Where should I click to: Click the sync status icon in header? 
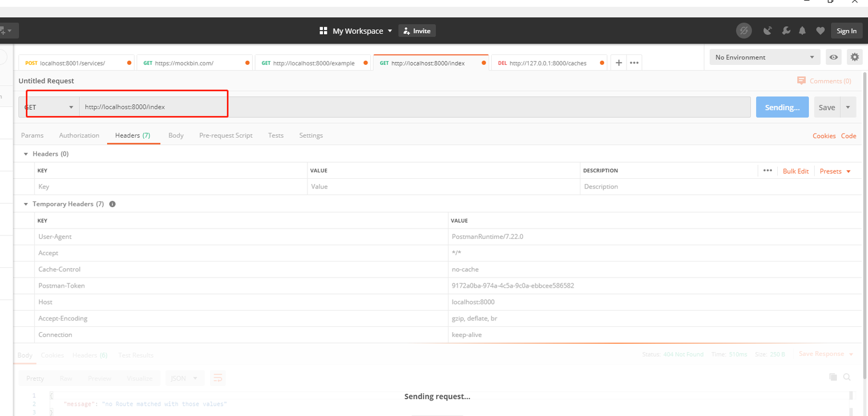click(x=744, y=31)
